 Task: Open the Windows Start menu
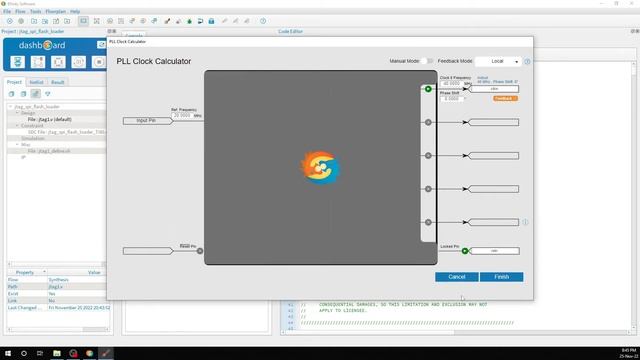click(x=8, y=353)
